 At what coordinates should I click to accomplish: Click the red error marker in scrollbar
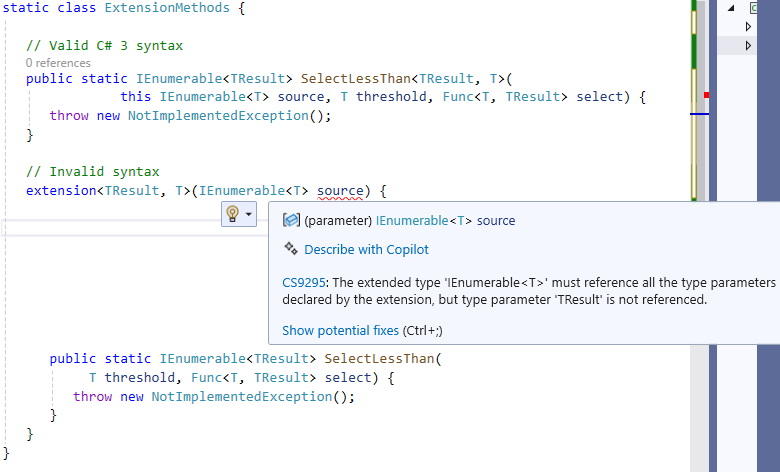point(706,94)
